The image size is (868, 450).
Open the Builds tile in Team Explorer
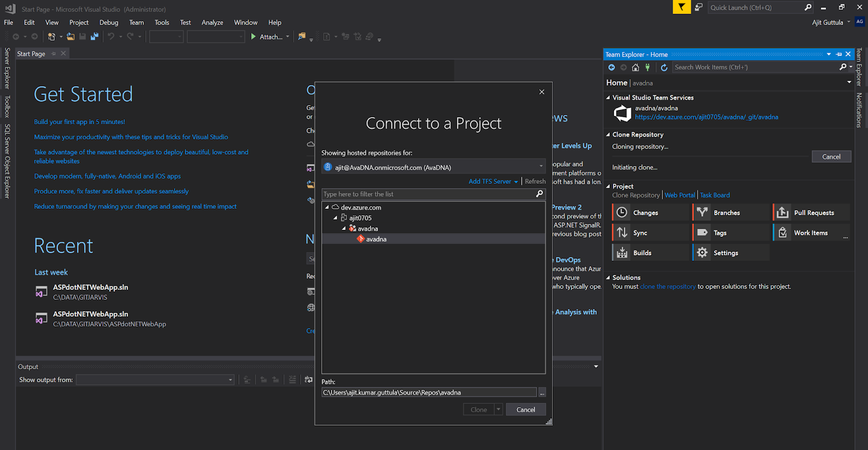pyautogui.click(x=650, y=253)
